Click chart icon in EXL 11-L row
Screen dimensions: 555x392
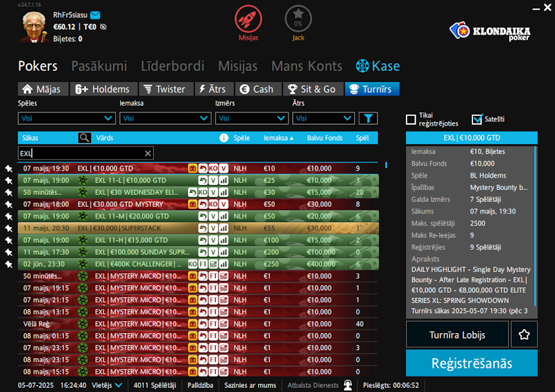pos(223,180)
